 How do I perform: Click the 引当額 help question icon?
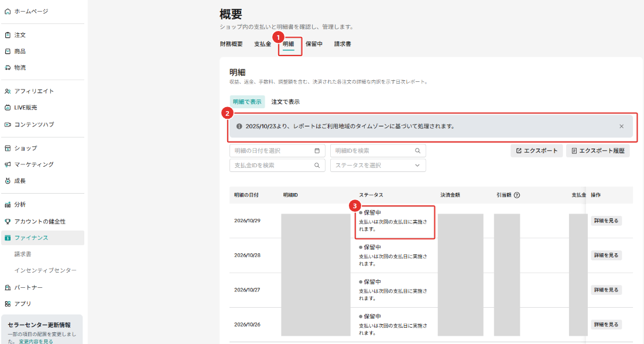coord(517,195)
